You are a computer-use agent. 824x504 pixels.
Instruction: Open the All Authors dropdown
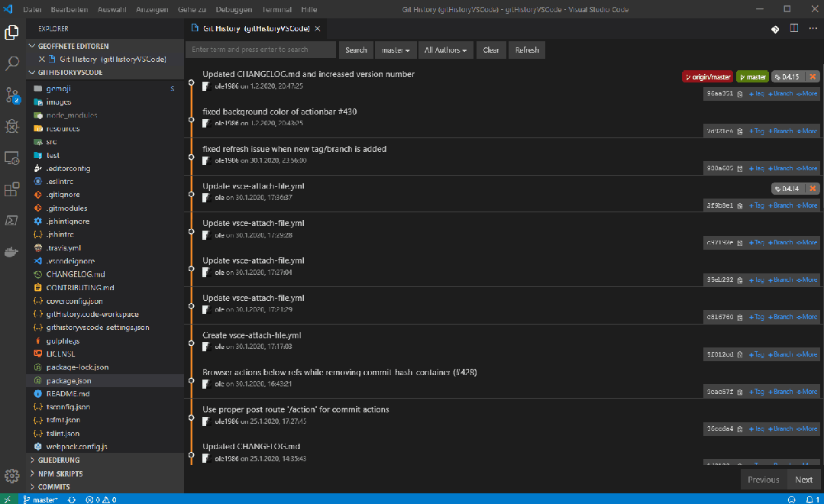[446, 50]
